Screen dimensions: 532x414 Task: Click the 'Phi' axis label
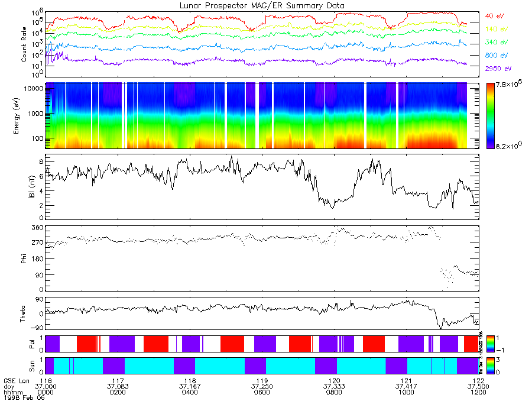pyautogui.click(x=24, y=258)
